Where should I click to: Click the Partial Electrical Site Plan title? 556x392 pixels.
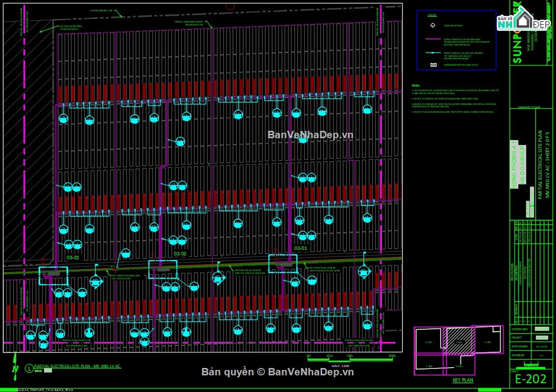(x=77, y=367)
